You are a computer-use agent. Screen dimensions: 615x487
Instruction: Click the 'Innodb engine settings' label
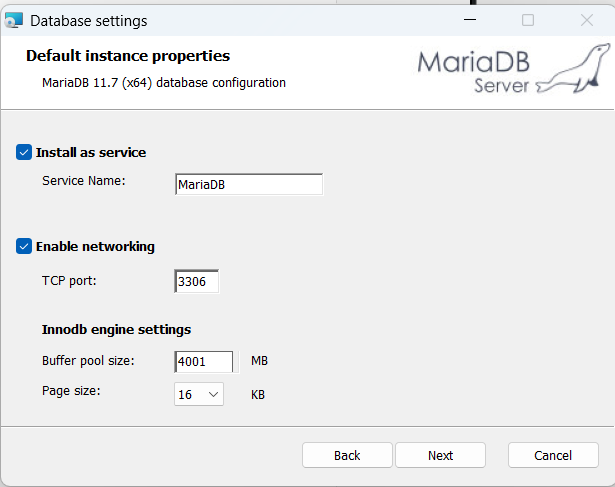tap(116, 329)
